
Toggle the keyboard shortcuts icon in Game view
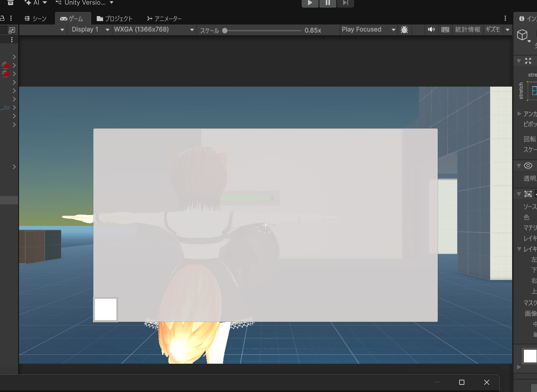pos(445,30)
